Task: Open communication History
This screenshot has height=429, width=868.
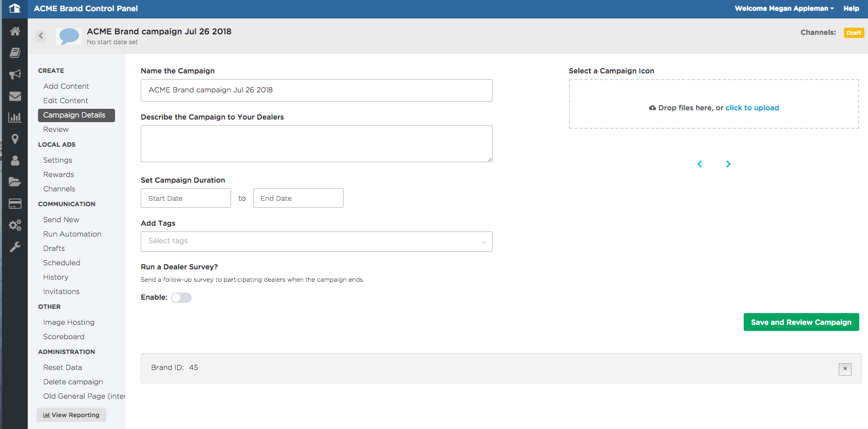Action: pos(55,277)
